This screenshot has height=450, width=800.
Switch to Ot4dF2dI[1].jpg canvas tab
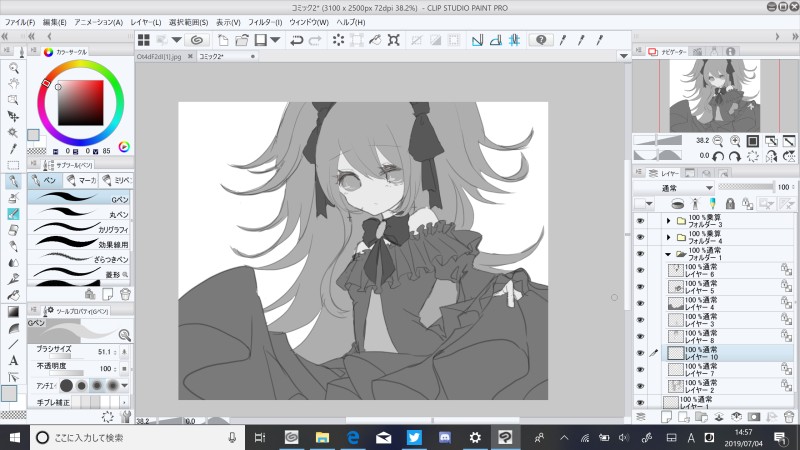tap(159, 57)
